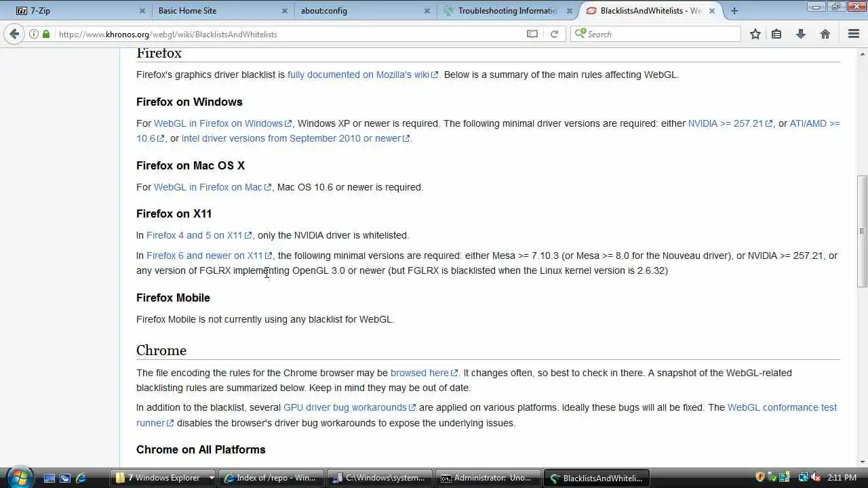
Task: Click the security shield tray icon
Action: point(760,477)
